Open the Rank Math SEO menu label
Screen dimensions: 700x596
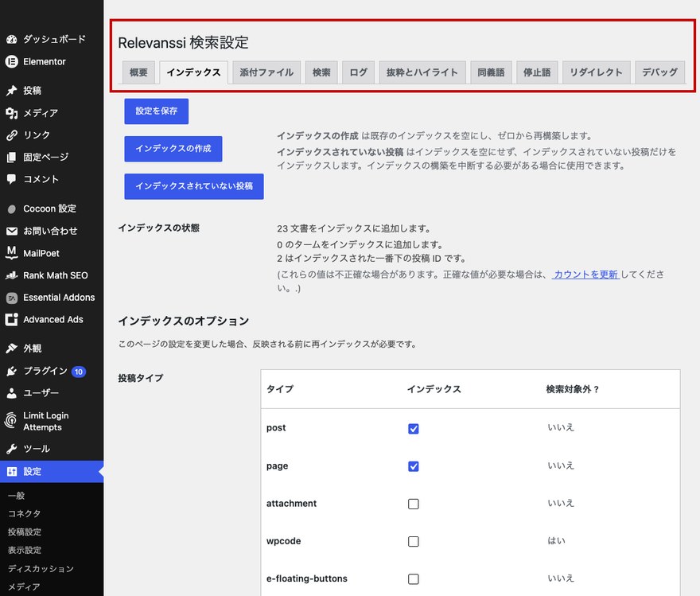tap(56, 275)
